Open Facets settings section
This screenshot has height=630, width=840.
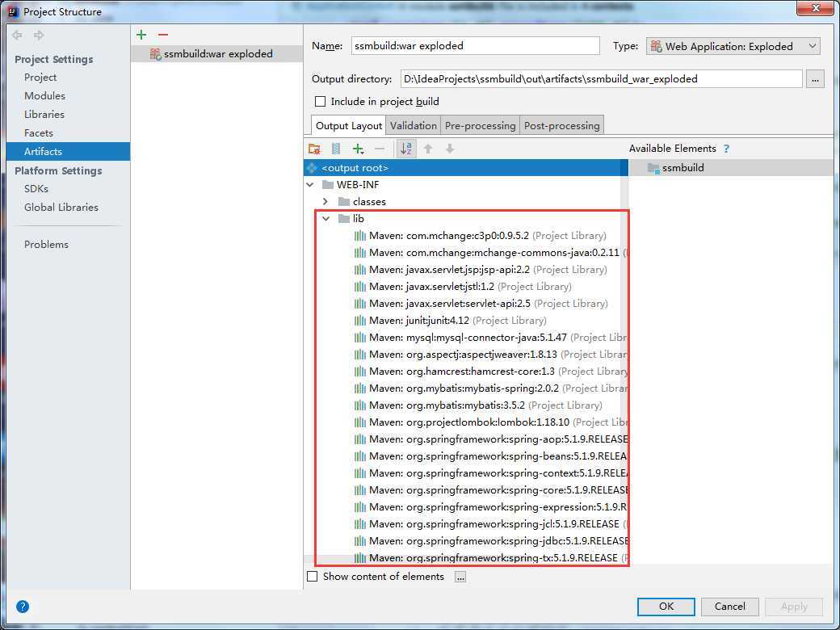[x=39, y=132]
